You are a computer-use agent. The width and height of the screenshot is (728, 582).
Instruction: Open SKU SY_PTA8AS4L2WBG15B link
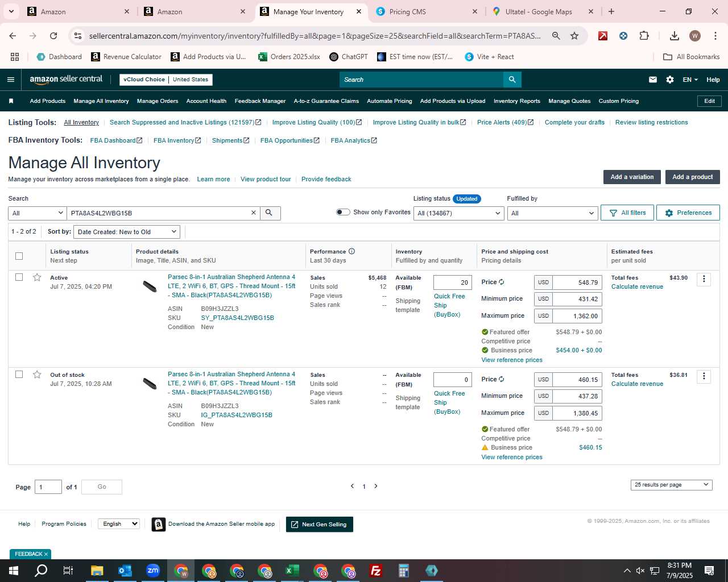pos(237,318)
